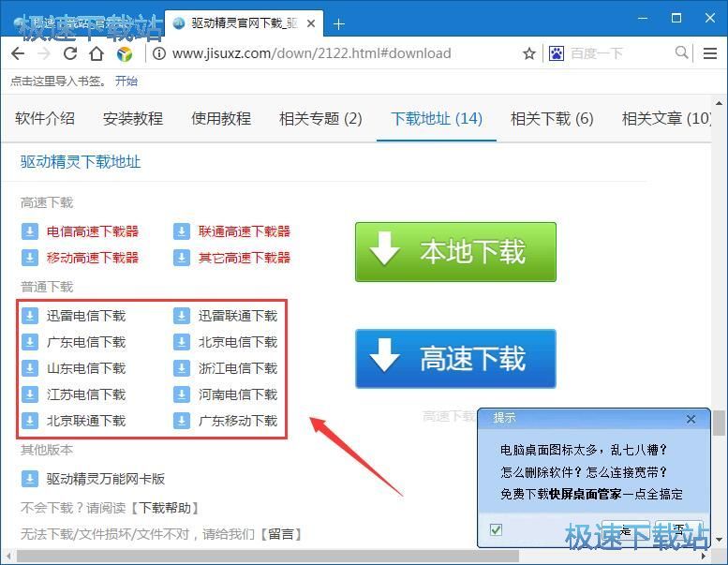The height and width of the screenshot is (565, 728).
Task: Bookmark this page with the star icon
Action: coord(528,53)
